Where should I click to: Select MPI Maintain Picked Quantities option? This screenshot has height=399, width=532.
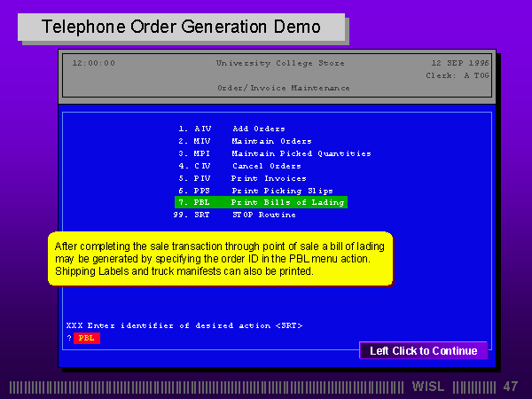pyautogui.click(x=273, y=153)
